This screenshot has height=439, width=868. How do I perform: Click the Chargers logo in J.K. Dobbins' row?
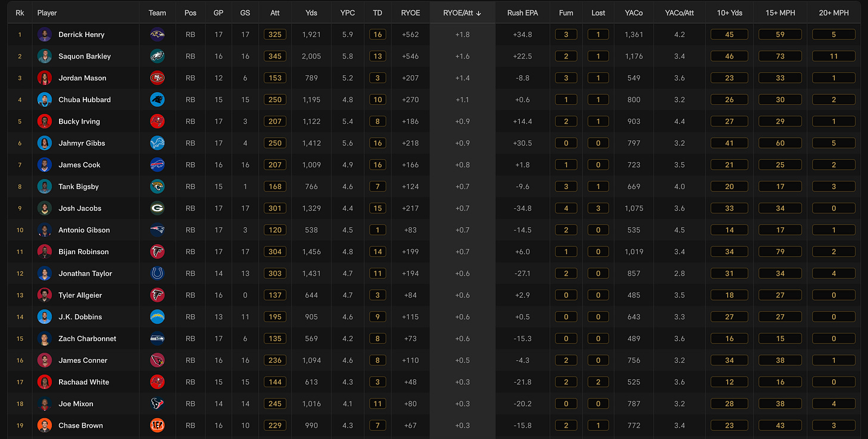[x=157, y=317]
